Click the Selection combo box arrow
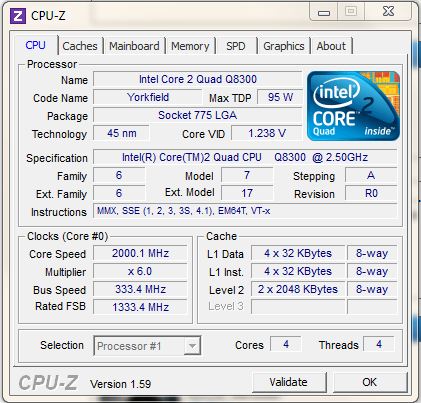The image size is (421, 403). (192, 346)
